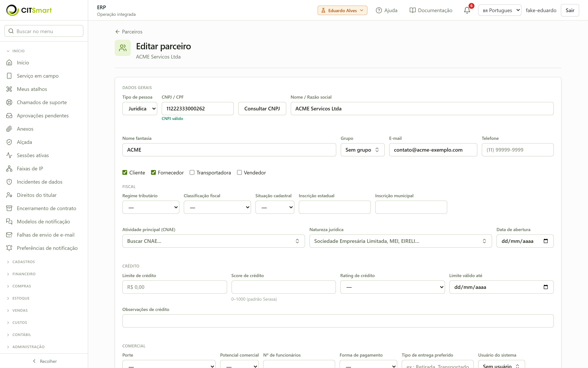588x368 pixels.
Task: Open Aprovações pendentes inbox icon
Action: point(9,116)
